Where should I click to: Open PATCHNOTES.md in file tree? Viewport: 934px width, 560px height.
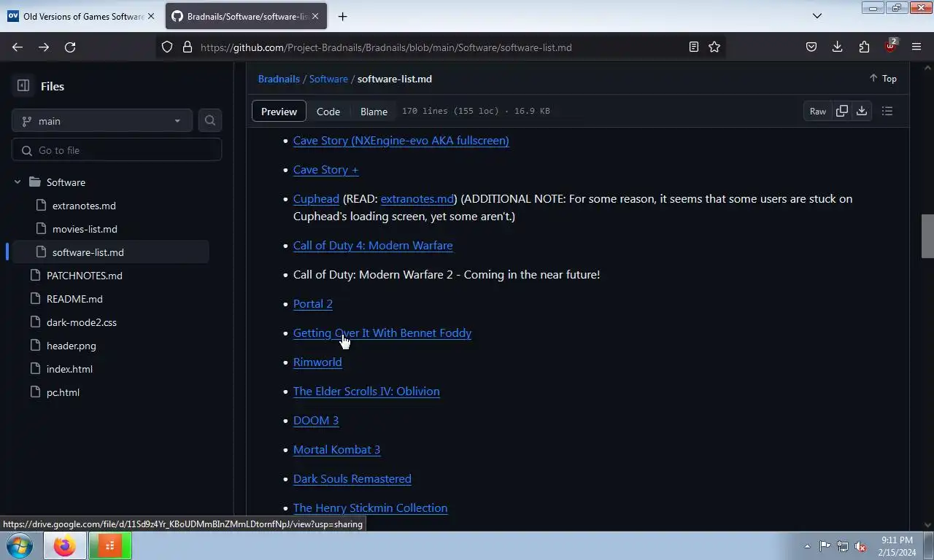pos(85,276)
